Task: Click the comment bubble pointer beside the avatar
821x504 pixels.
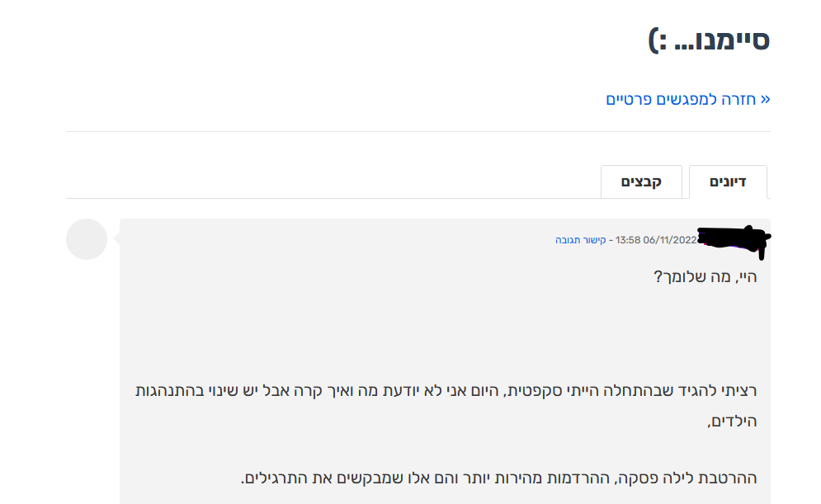Action: pyautogui.click(x=117, y=239)
